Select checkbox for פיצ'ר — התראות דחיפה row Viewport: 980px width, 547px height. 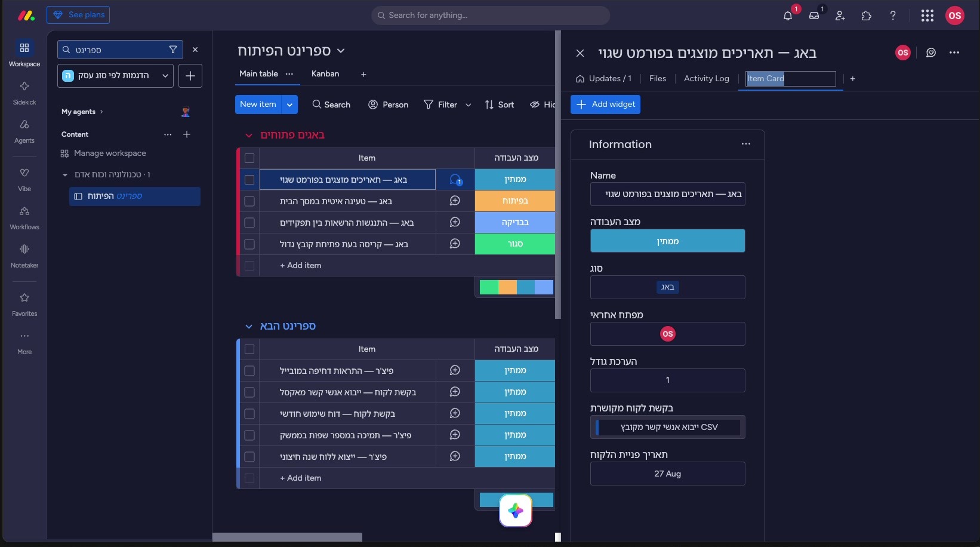point(249,371)
